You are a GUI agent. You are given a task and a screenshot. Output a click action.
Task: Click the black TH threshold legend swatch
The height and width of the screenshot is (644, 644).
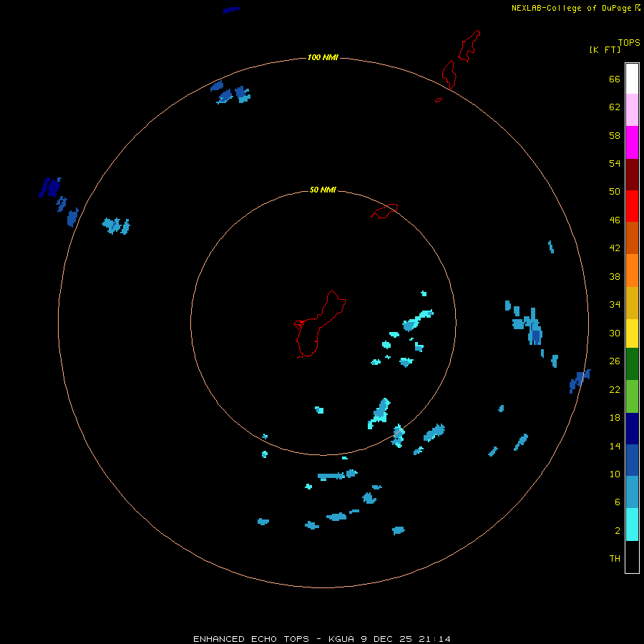tap(632, 557)
